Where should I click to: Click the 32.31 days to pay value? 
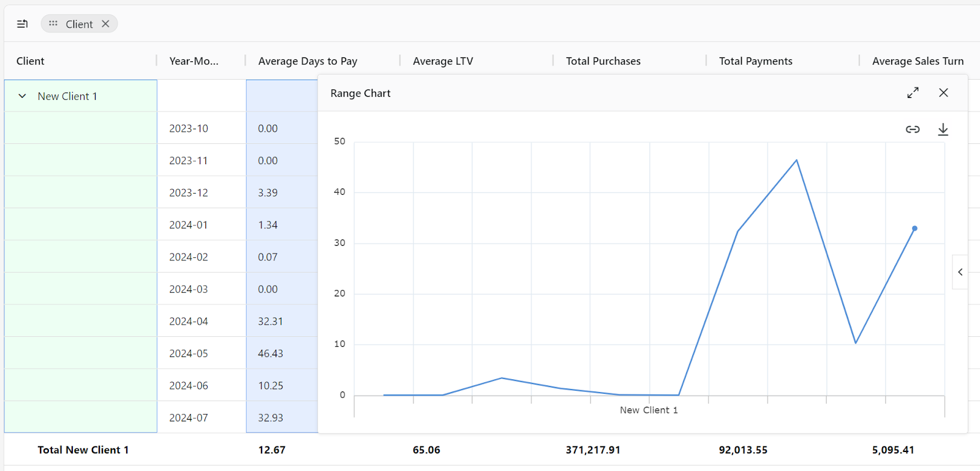[x=270, y=321]
